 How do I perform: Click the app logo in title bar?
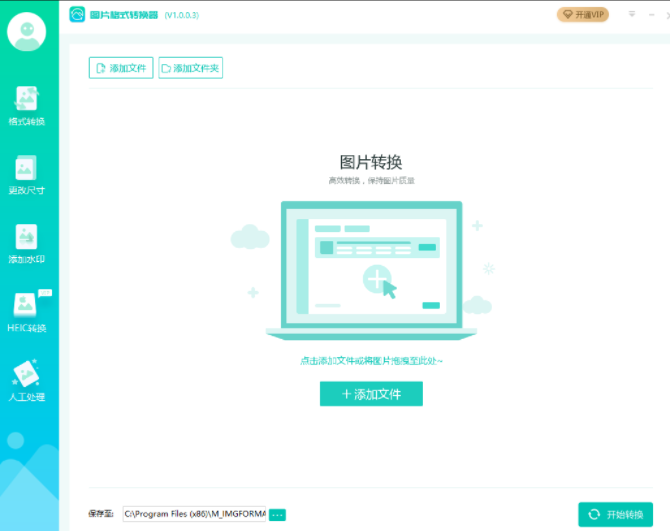(x=77, y=15)
